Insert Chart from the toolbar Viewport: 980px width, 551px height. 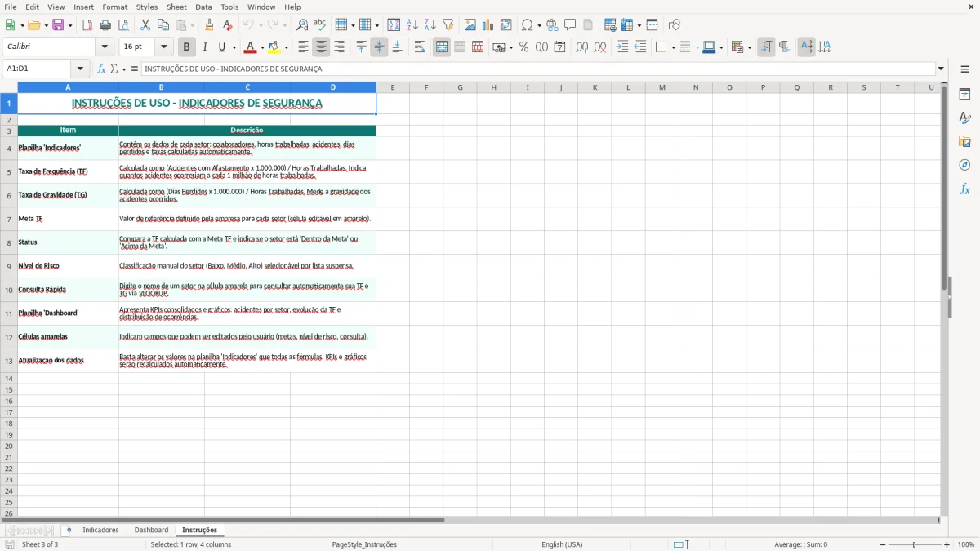pyautogui.click(x=488, y=25)
